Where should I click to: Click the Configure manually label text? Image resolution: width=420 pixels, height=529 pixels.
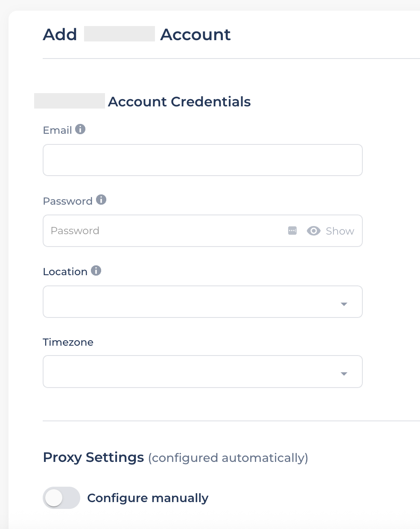click(148, 498)
